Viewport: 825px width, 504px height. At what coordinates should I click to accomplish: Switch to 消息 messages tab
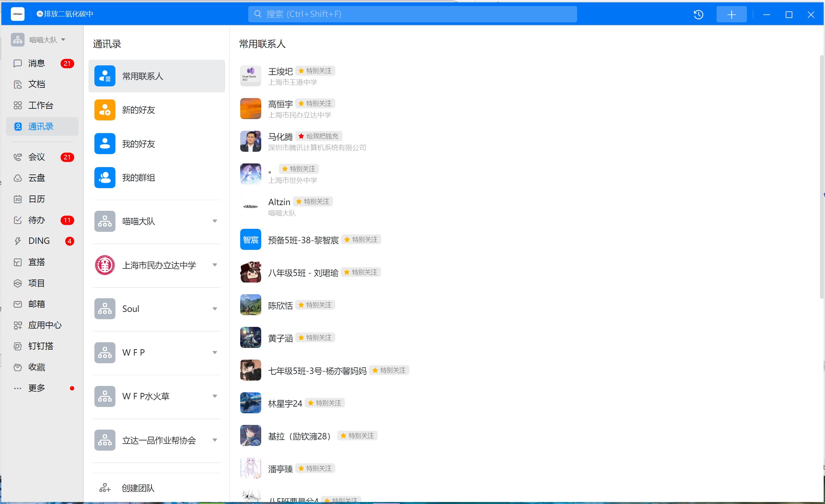click(x=36, y=63)
